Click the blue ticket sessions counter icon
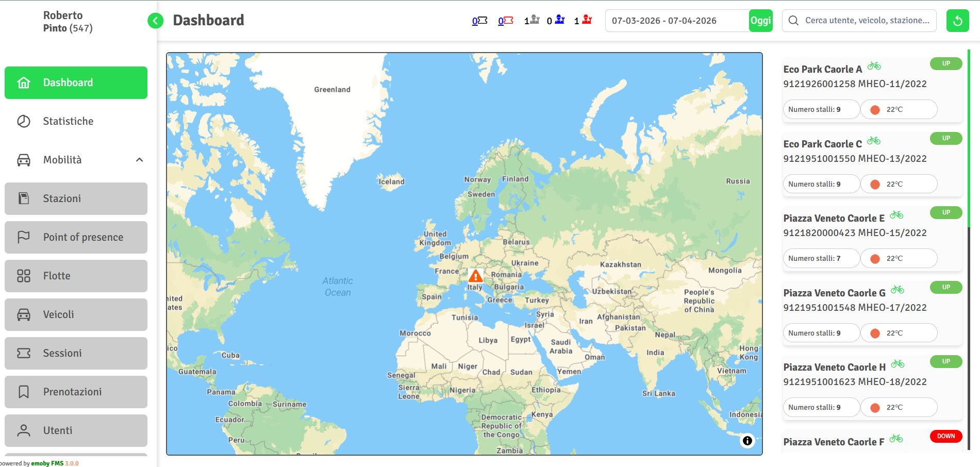 pos(483,21)
